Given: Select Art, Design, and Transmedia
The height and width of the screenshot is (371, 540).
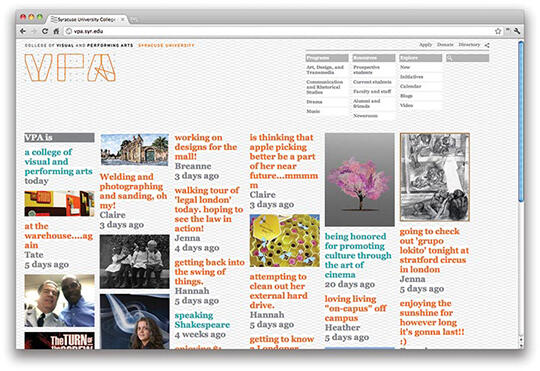Looking at the screenshot, I should tap(325, 70).
